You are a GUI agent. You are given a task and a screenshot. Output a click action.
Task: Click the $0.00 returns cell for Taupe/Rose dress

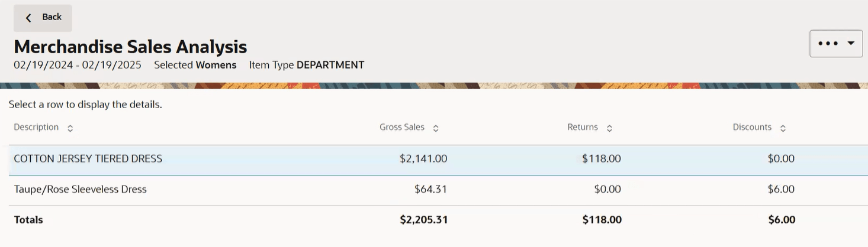(x=607, y=190)
